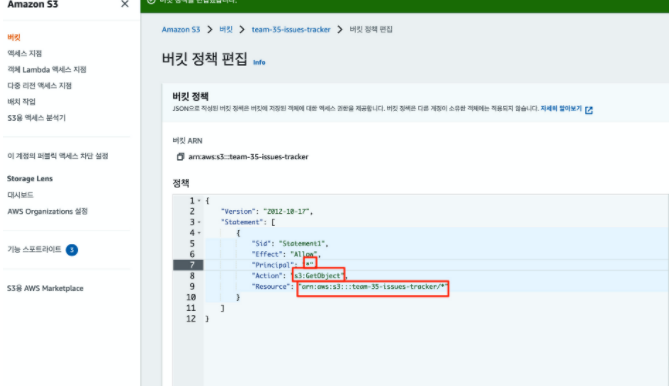Viewport: 669px width, 388px height.
Task: Click the Resource ARN value on line 9
Action: tap(373, 287)
